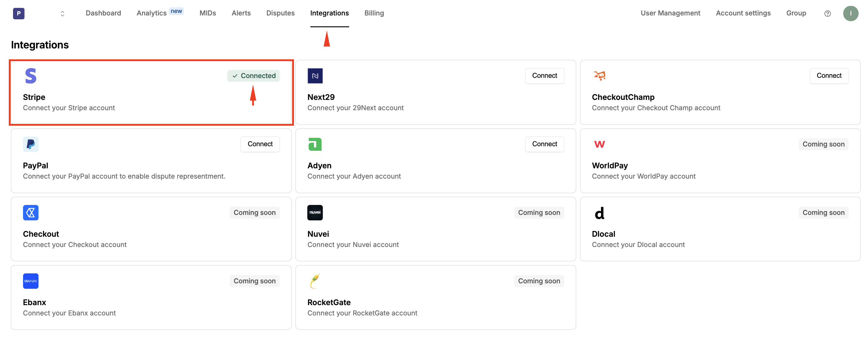The height and width of the screenshot is (356, 868).
Task: Click the PayPal logo icon
Action: click(x=31, y=144)
